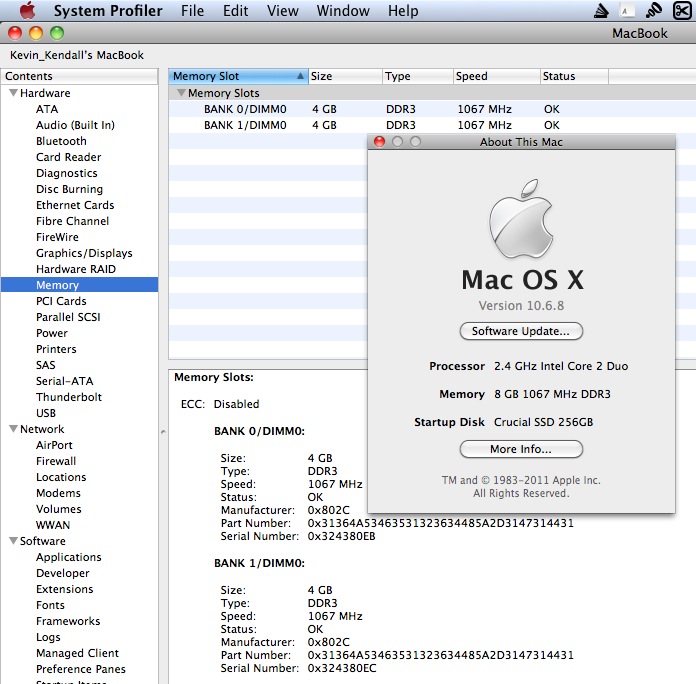This screenshot has width=696, height=684.
Task: Close the System Profiler MacBook window
Action: pyautogui.click(x=15, y=33)
